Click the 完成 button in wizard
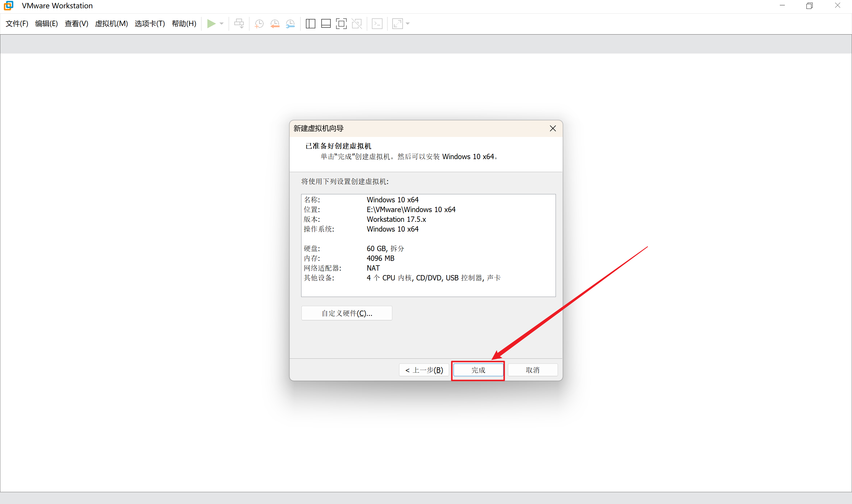 coord(478,370)
